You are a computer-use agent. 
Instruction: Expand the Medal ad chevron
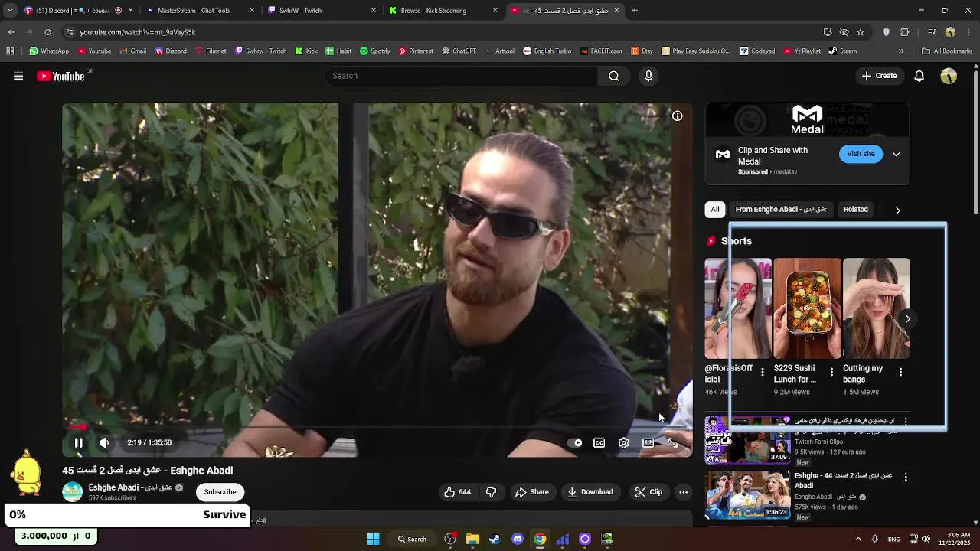pyautogui.click(x=896, y=154)
